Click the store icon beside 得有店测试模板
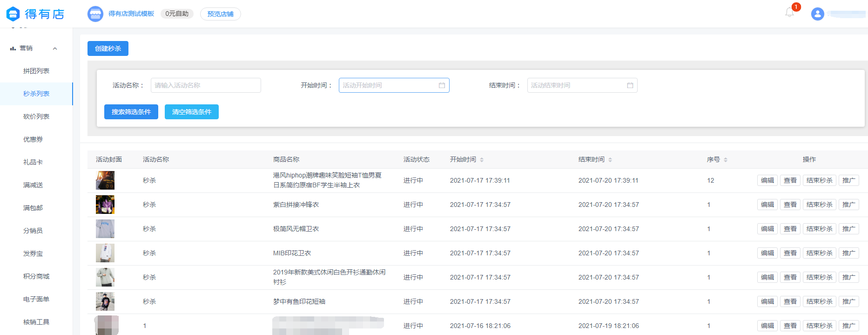The width and height of the screenshot is (868, 335). [x=95, y=14]
